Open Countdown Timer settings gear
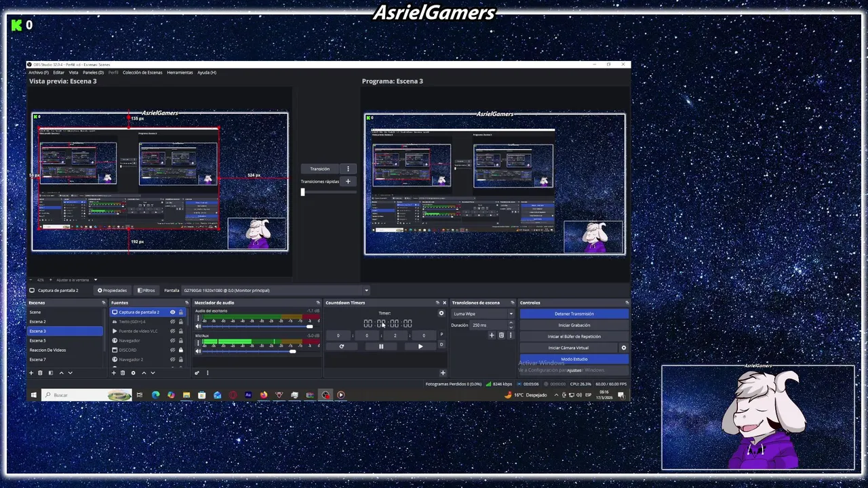The width and height of the screenshot is (868, 488). point(441,313)
